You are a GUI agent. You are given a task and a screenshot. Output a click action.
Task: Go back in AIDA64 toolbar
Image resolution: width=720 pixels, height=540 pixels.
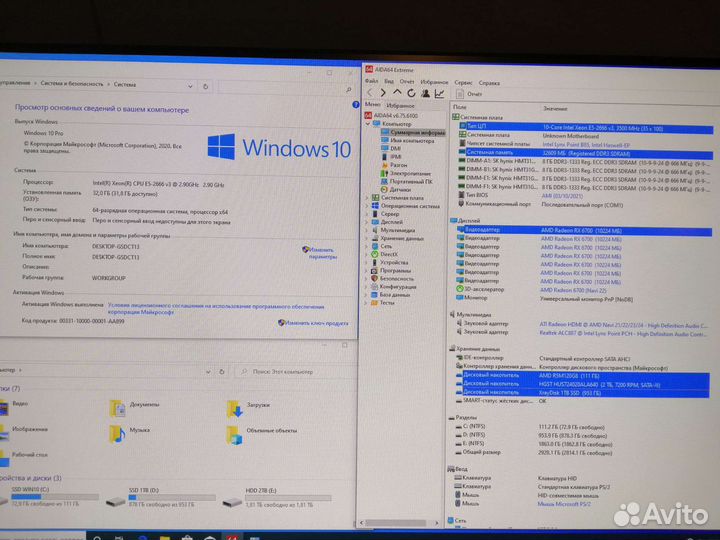click(370, 93)
